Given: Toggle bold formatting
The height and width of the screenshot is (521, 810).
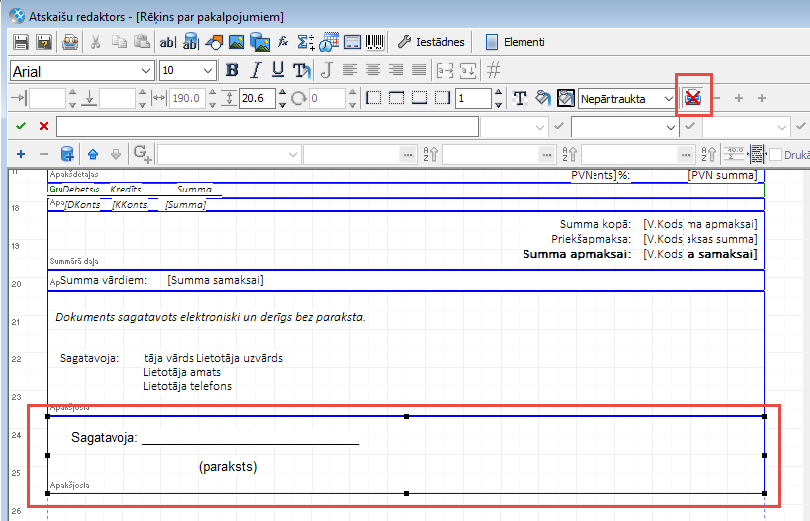Looking at the screenshot, I should pos(232,70).
